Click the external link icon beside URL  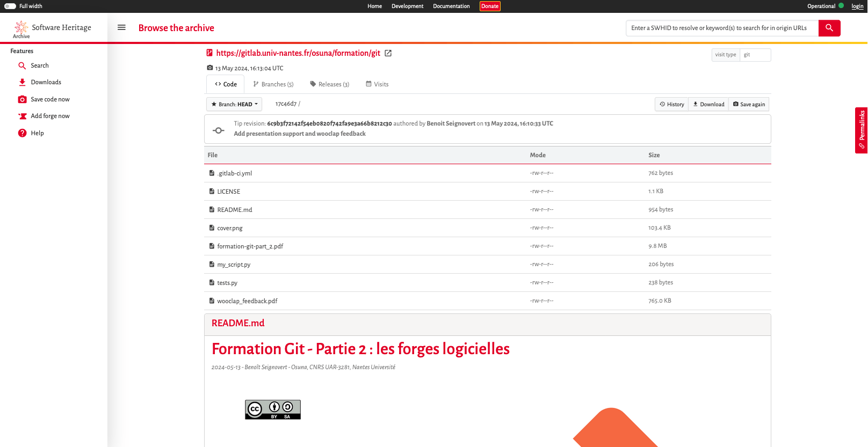point(388,53)
